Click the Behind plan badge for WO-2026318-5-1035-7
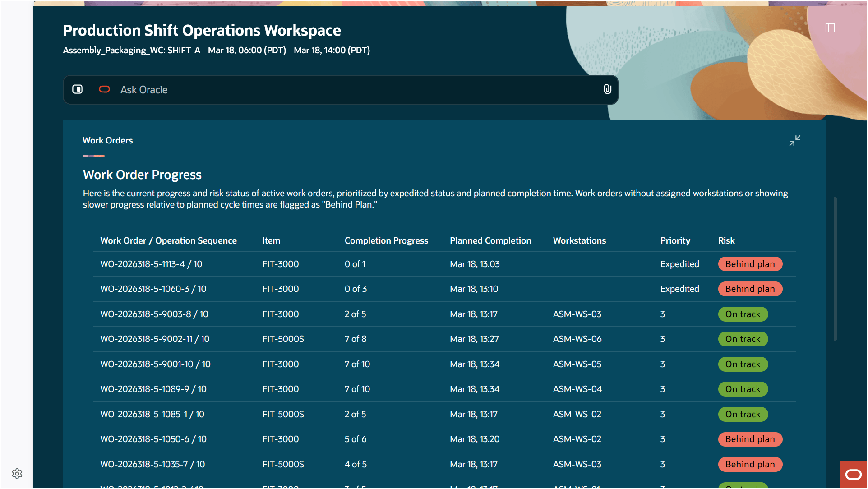 (750, 464)
